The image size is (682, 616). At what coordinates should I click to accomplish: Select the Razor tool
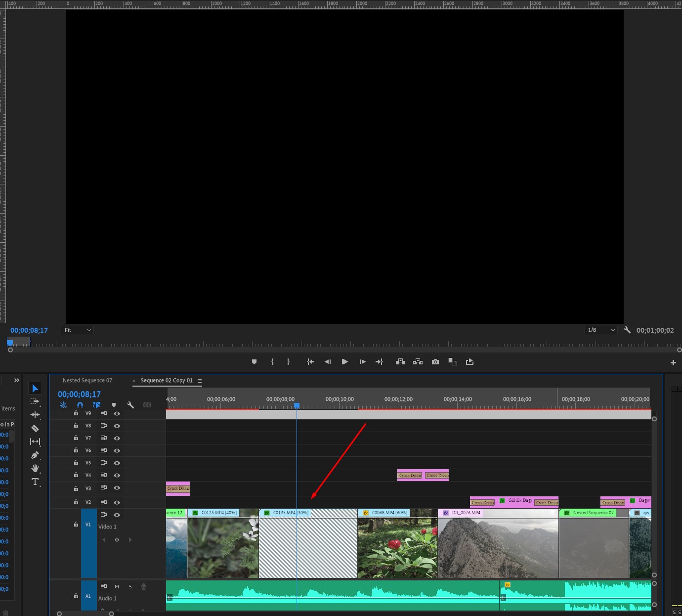(35, 427)
